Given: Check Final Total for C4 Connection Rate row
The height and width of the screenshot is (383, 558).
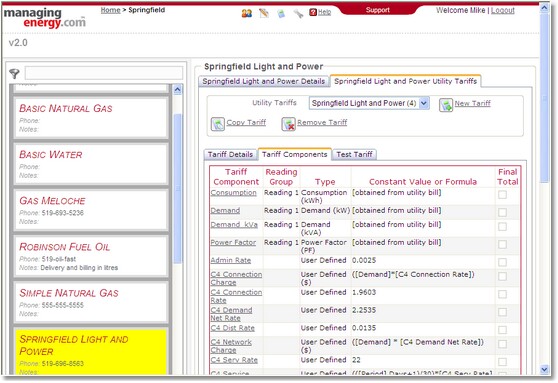Looking at the screenshot, I should (x=502, y=294).
